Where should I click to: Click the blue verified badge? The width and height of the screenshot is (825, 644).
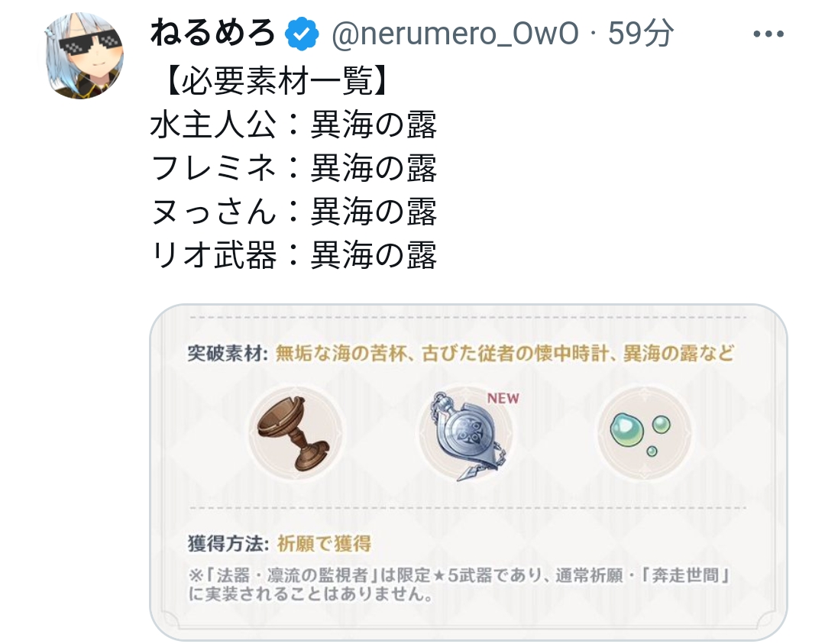coord(302,34)
